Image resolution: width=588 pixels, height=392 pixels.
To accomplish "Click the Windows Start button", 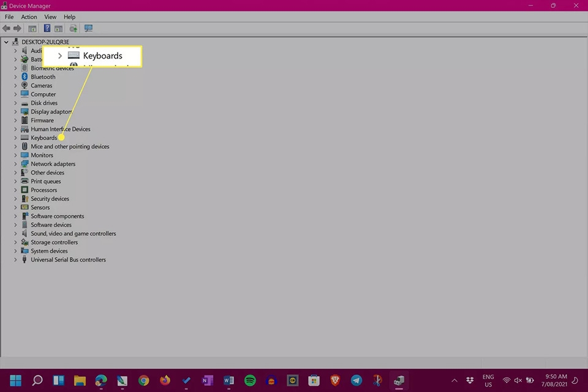I will [x=16, y=381].
